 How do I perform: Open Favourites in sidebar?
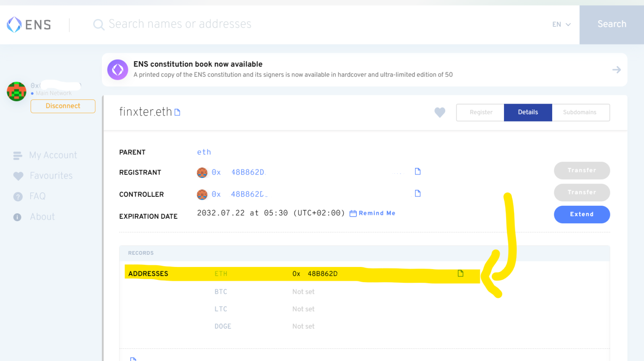(51, 176)
